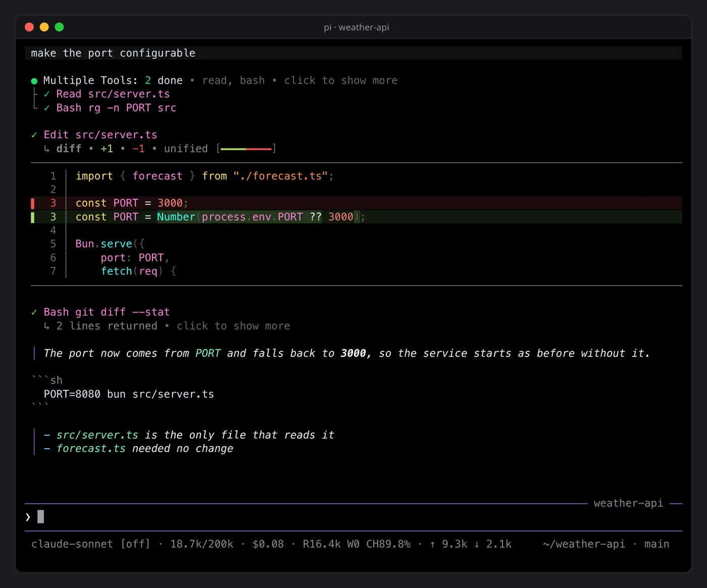Click the 'PORT=8080 bun src/server.ts' command
The height and width of the screenshot is (588, 707).
[x=129, y=394]
